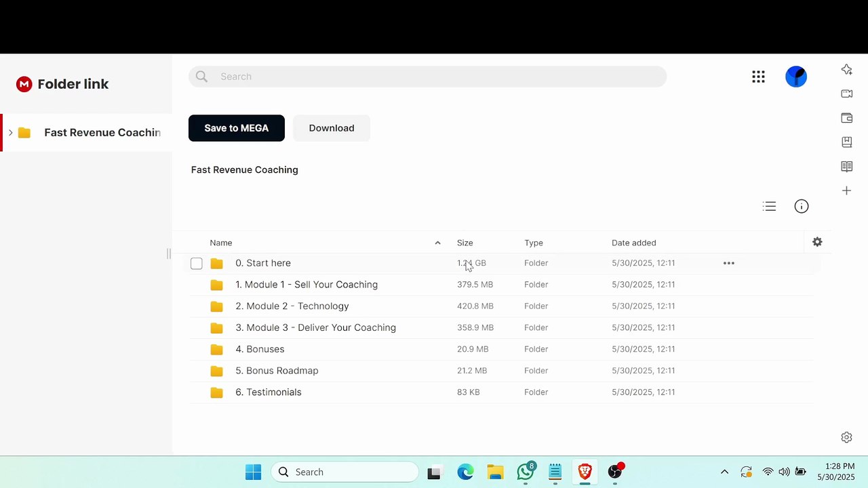Open column settings gear icon
868x488 pixels.
pos(817,242)
